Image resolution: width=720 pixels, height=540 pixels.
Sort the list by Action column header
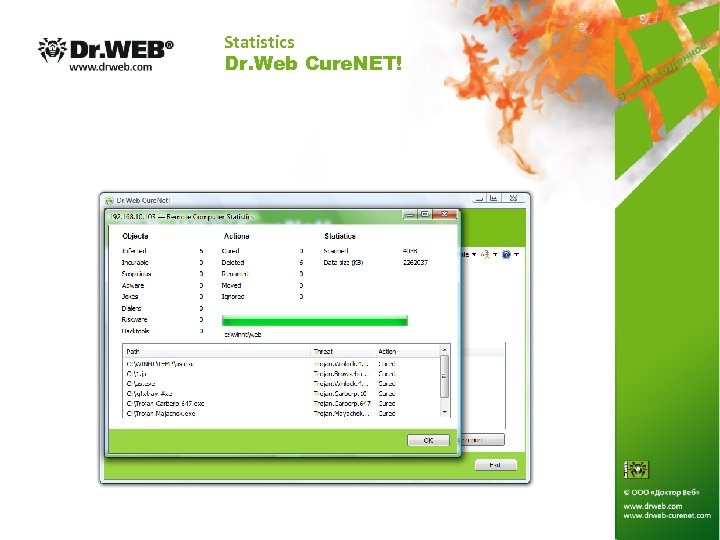pos(407,351)
